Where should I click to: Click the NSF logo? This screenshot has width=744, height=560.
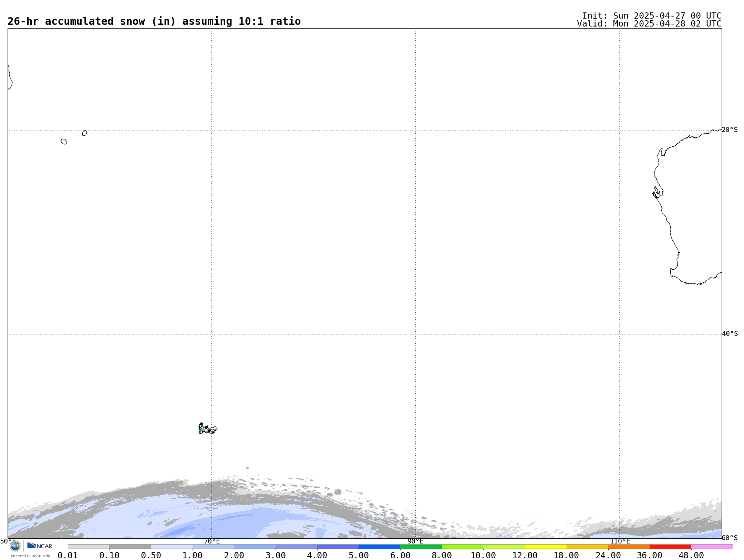point(15,546)
